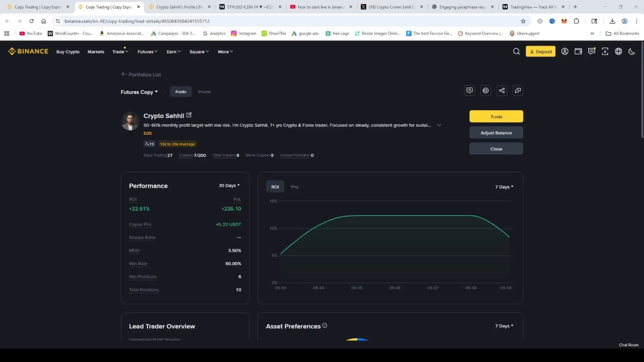Viewport: 644px width, 362px height.
Task: Go back to Portfolios List
Action: [x=141, y=74]
